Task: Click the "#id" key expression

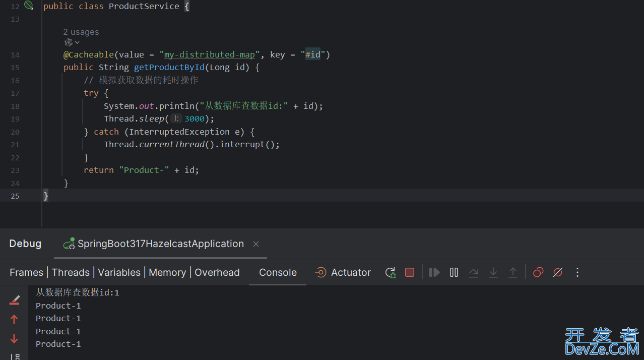Action: tap(313, 54)
